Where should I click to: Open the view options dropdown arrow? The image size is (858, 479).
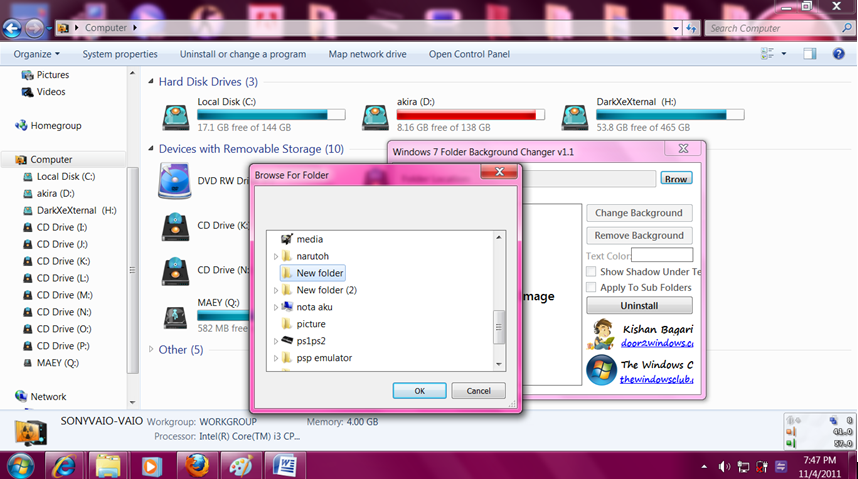click(784, 54)
